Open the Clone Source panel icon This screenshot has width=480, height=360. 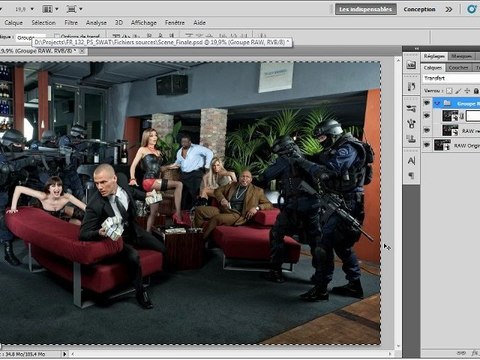pos(411,139)
